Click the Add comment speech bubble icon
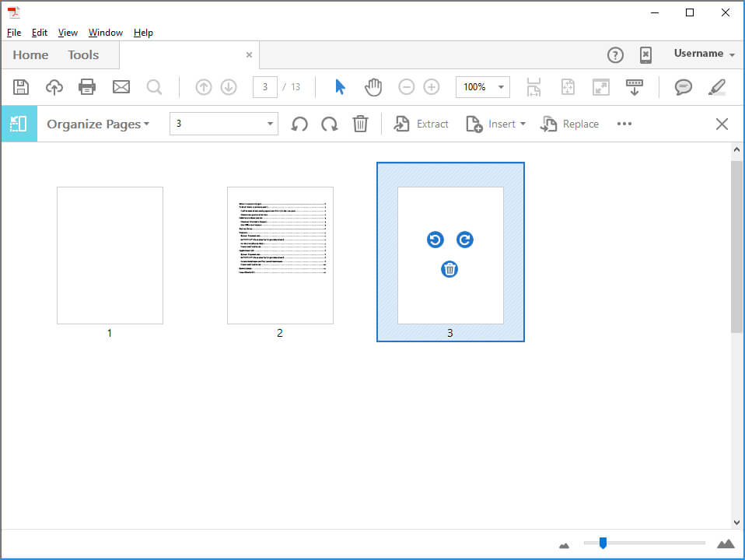This screenshot has width=745, height=560. click(683, 87)
